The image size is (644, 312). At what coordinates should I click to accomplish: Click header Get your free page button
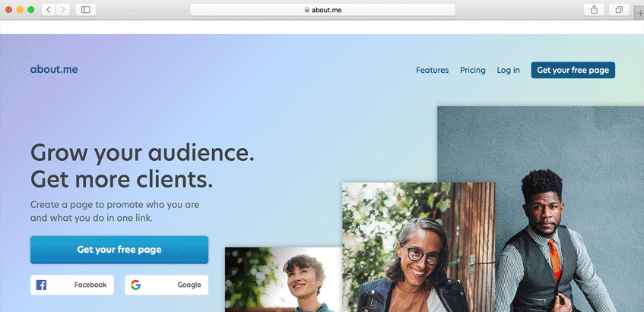[x=573, y=70]
